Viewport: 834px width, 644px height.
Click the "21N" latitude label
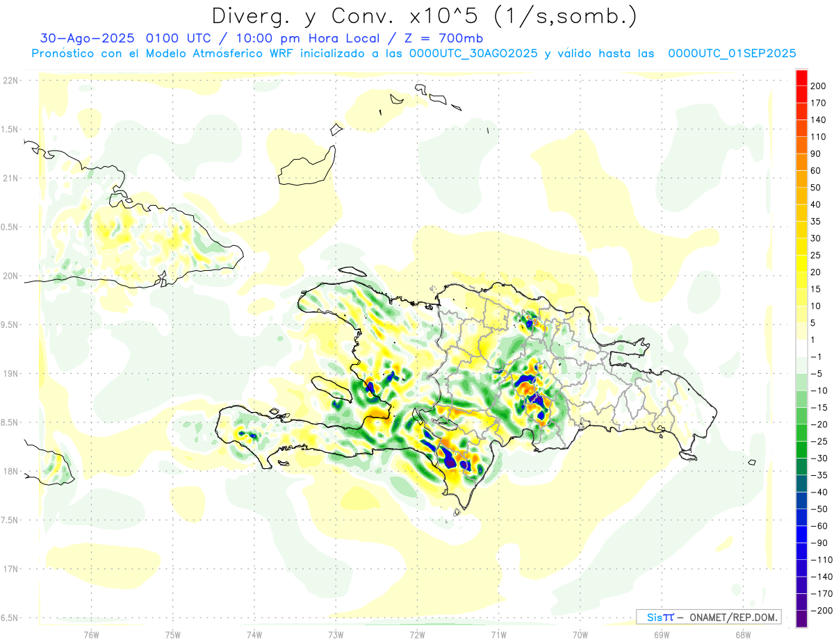click(10, 178)
